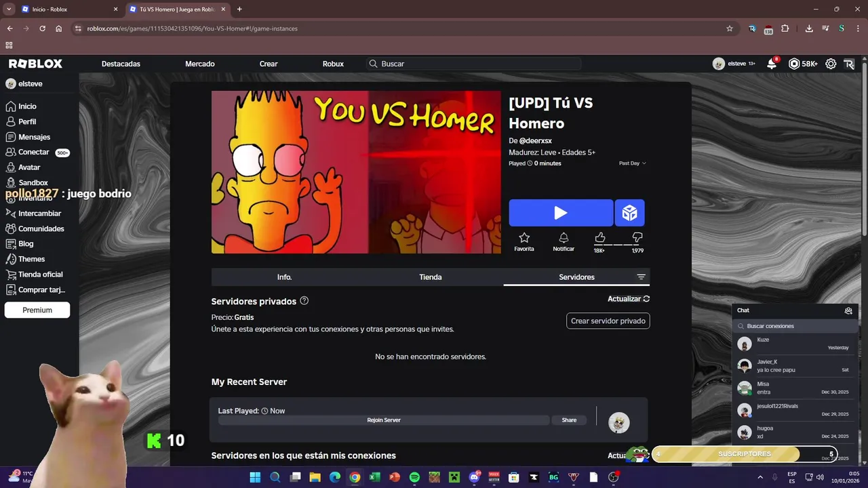Reload the page in Chrome

pyautogui.click(x=42, y=28)
